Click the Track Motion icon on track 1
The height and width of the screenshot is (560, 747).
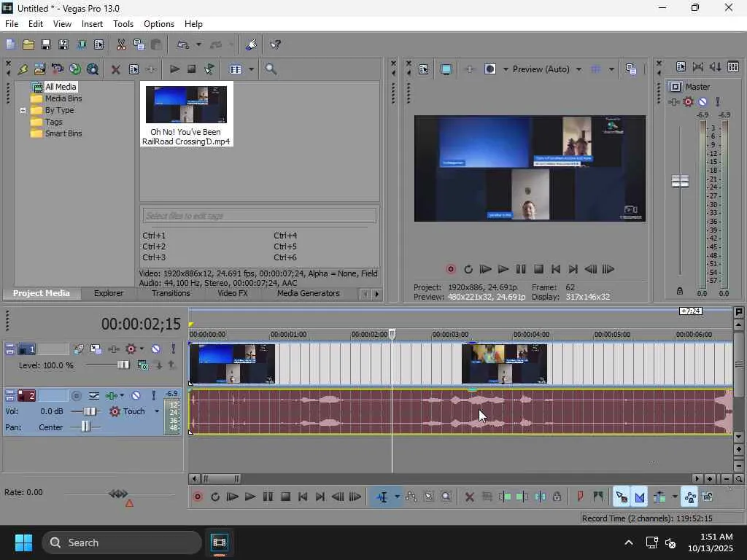96,349
